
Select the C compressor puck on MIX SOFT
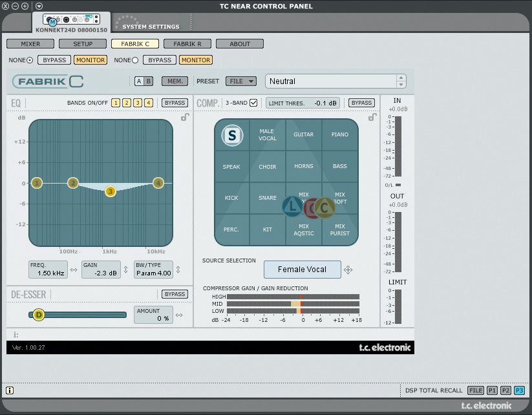[325, 207]
